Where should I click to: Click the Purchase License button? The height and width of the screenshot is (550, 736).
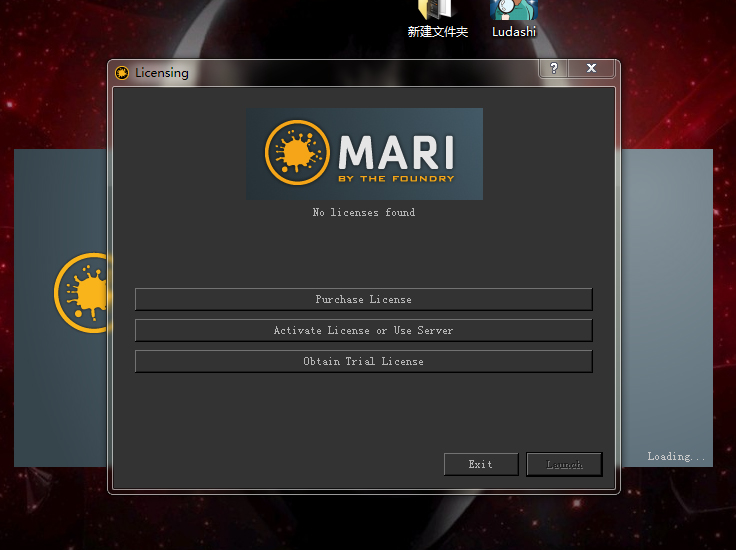[x=364, y=299]
